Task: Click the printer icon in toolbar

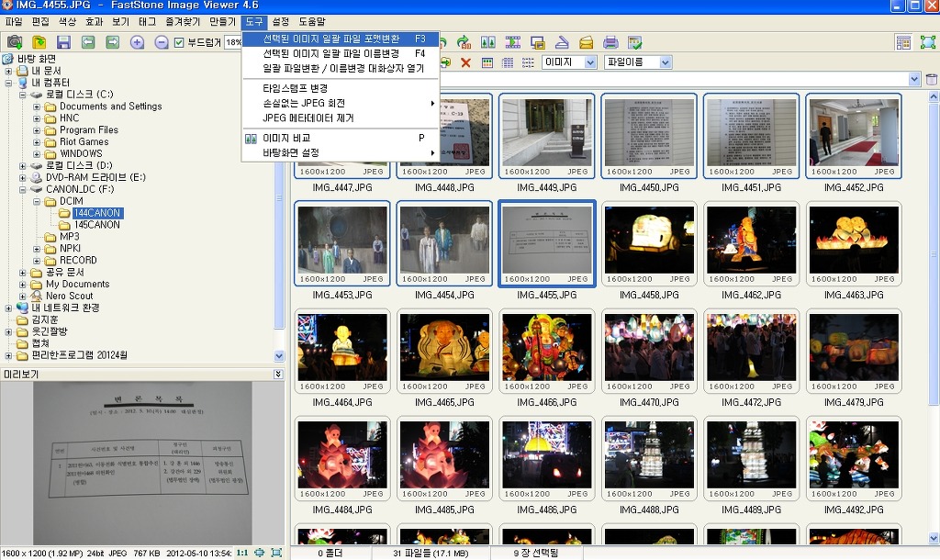Action: (x=610, y=42)
